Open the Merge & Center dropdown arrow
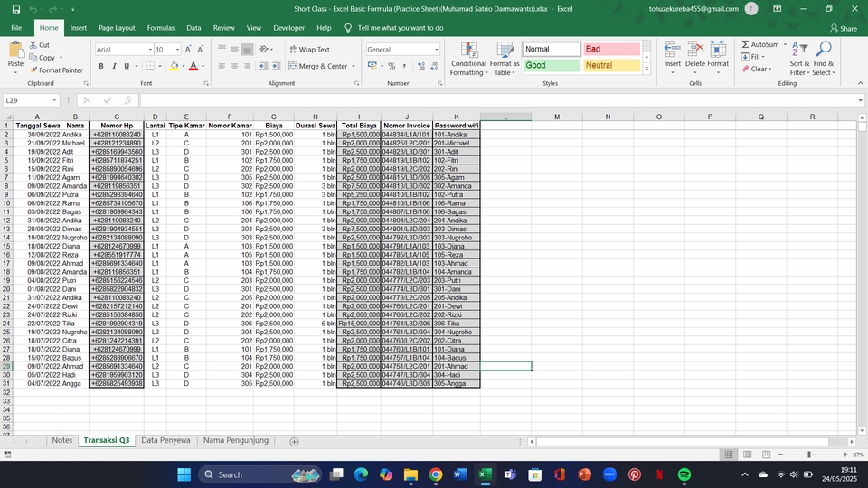Screen dimensions: 868x488 354,66
